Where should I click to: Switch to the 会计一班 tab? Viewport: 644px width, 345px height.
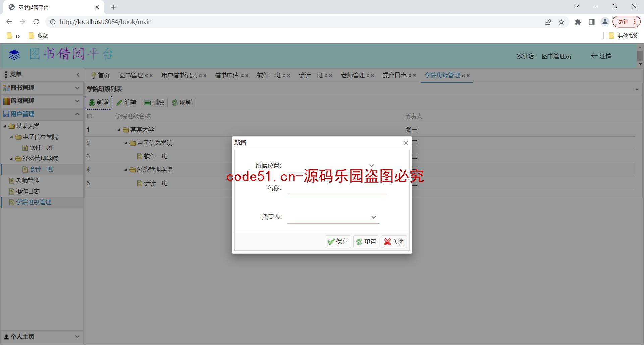coord(311,75)
